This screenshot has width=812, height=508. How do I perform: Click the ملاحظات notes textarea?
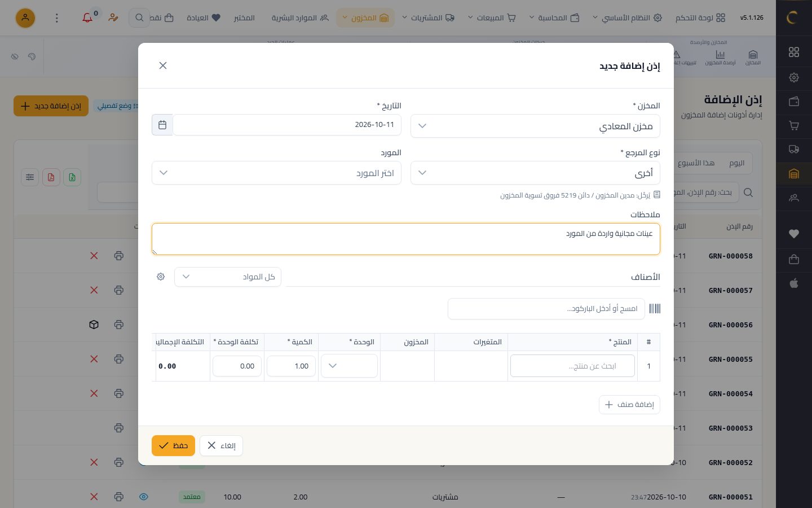click(x=405, y=239)
